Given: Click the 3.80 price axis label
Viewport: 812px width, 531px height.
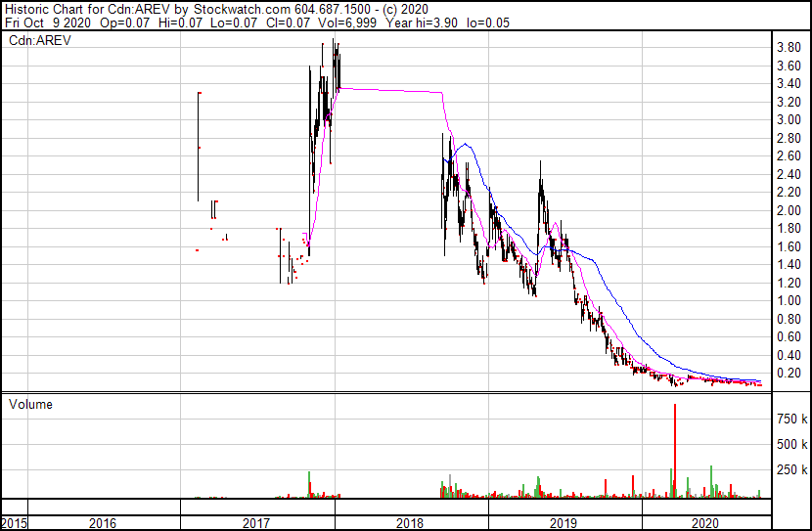Looking at the screenshot, I should click(789, 48).
